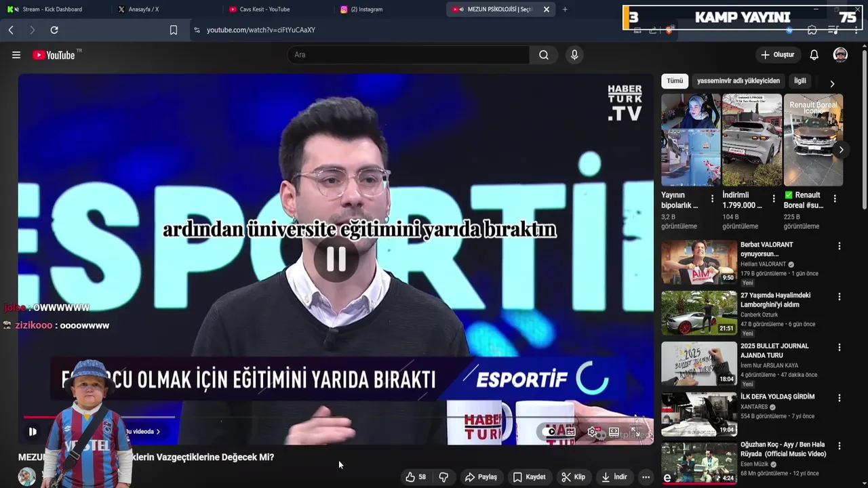Image resolution: width=868 pixels, height=488 pixels.
Task: Show more filter chips with right arrow
Action: [x=832, y=84]
